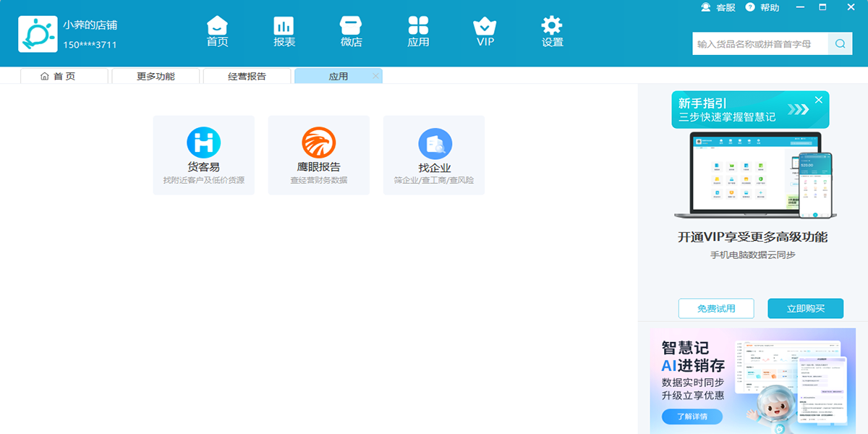Click 了解详情 on the AI promo banner
868x434 pixels.
pos(692,416)
